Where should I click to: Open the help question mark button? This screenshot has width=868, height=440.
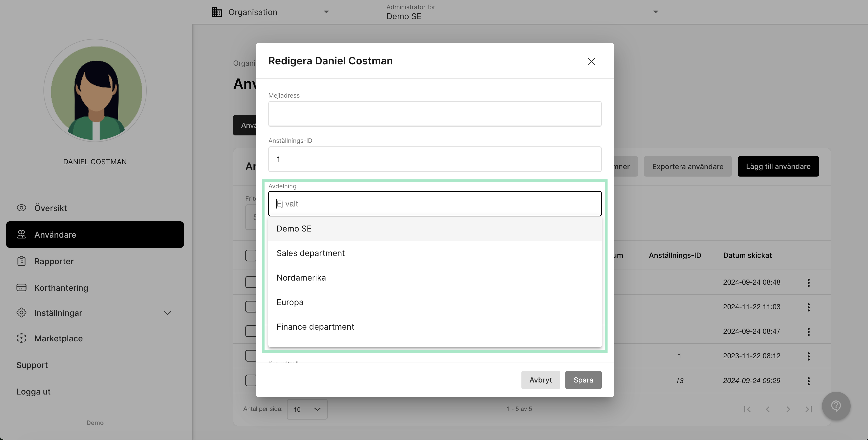[x=836, y=406]
